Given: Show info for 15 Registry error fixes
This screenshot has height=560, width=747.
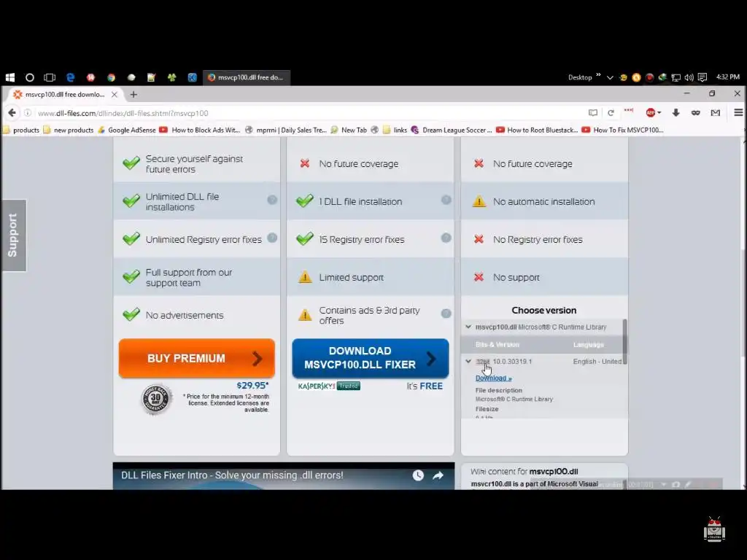Looking at the screenshot, I should [446, 238].
